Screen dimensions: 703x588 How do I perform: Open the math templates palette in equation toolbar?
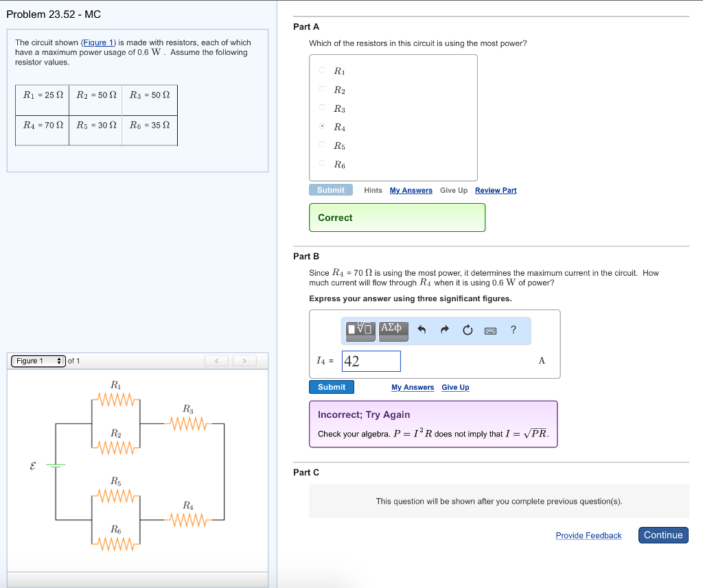click(x=358, y=331)
